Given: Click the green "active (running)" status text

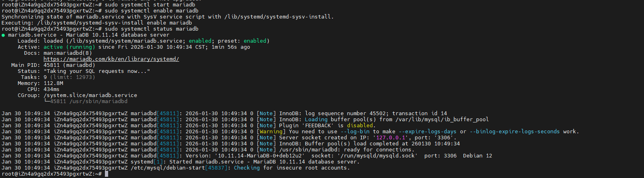Looking at the screenshot, I should pyautogui.click(x=69, y=47).
